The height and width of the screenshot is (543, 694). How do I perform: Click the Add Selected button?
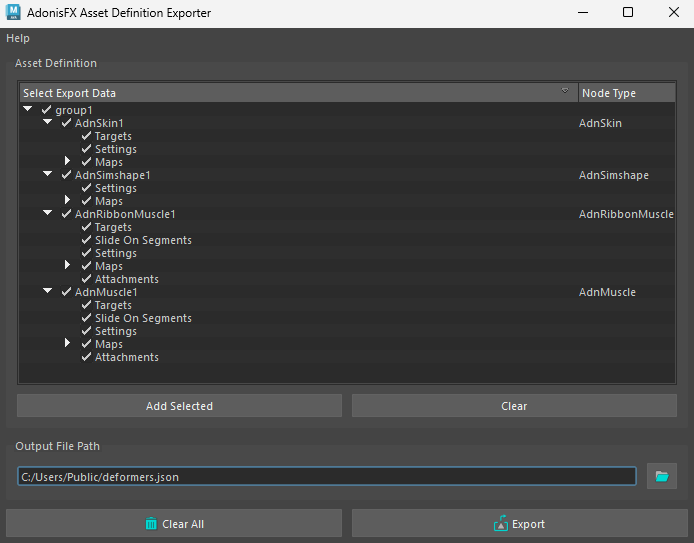pyautogui.click(x=179, y=406)
